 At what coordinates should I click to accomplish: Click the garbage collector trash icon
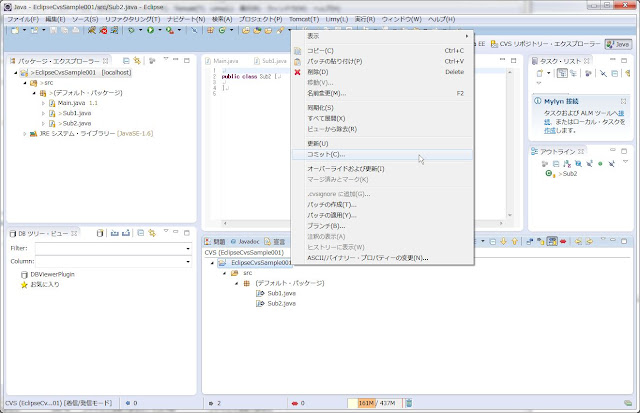409,403
